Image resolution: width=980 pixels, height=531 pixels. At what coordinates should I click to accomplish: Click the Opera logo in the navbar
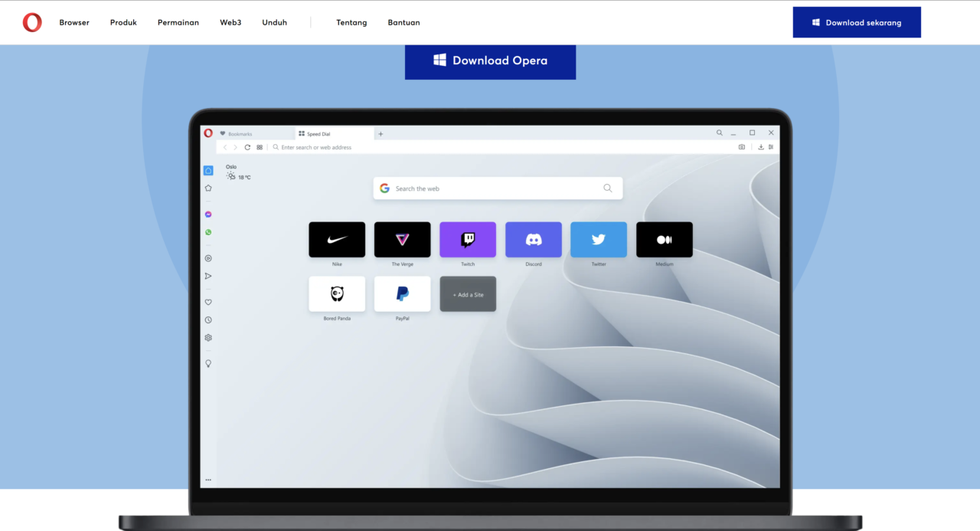32,22
